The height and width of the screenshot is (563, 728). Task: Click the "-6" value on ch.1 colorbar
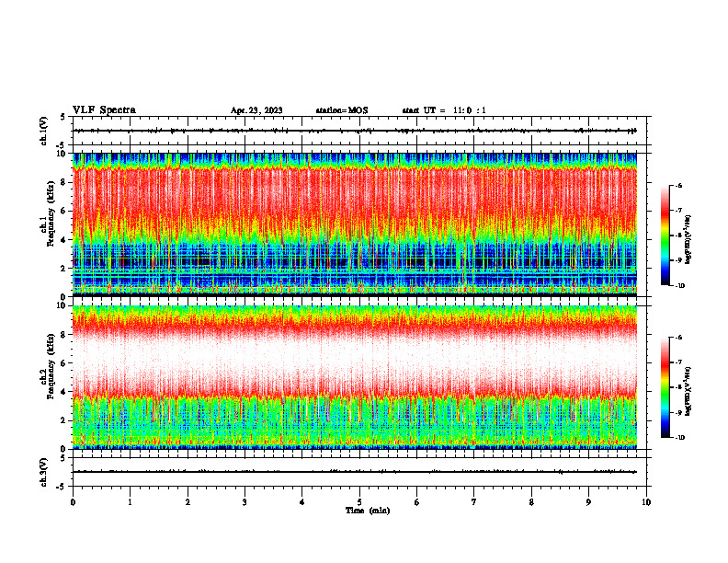tap(678, 186)
